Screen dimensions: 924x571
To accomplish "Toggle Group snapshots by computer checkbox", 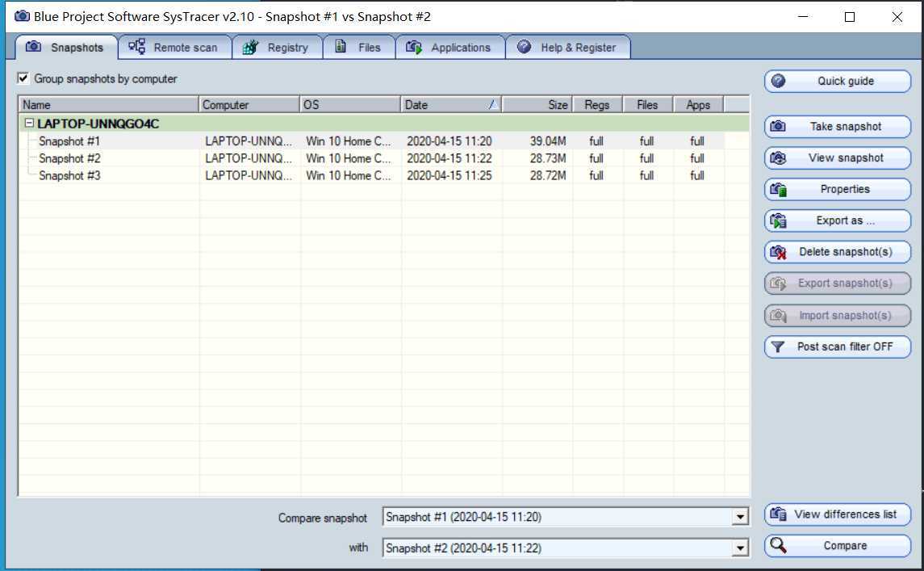I will pos(23,78).
